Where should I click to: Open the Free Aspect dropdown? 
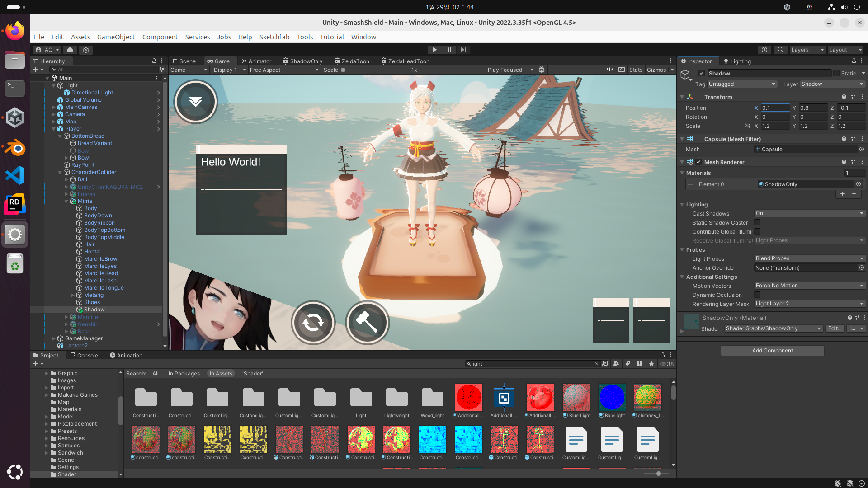(284, 70)
